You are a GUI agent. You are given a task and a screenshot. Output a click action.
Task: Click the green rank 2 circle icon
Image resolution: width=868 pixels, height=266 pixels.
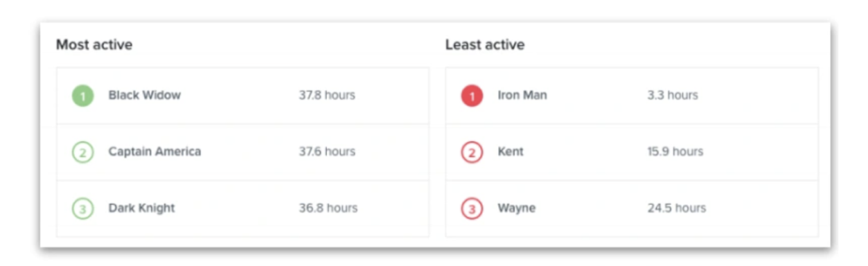[82, 152]
